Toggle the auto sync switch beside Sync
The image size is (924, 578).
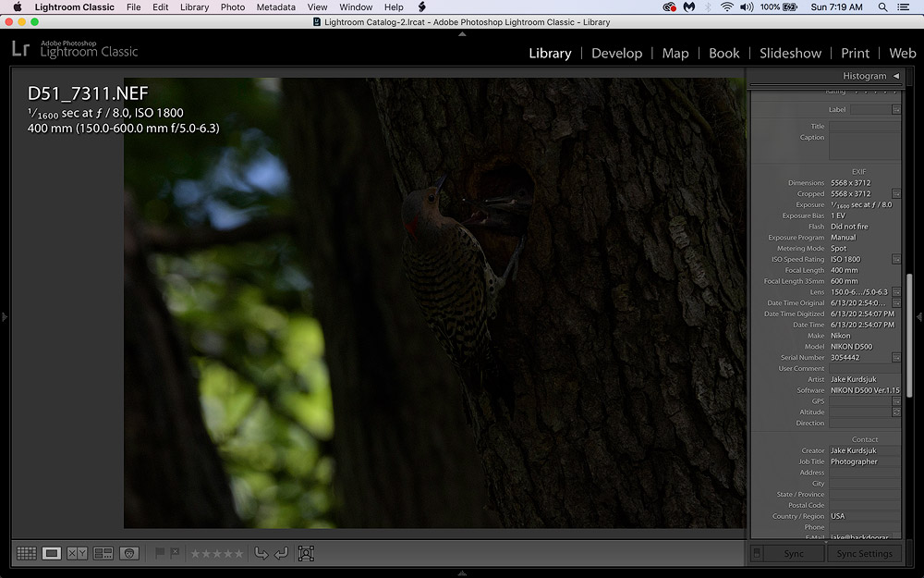pyautogui.click(x=758, y=553)
